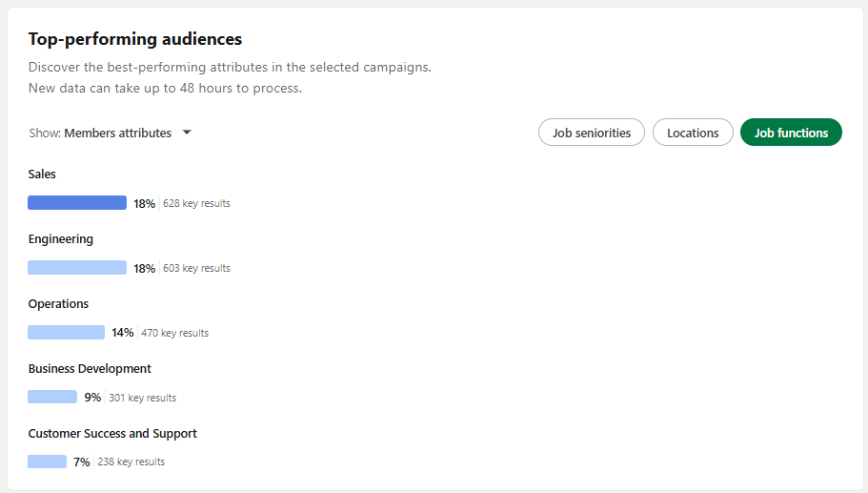Viewport: 868px width, 493px height.
Task: Click the 628 key results text
Action: [196, 203]
